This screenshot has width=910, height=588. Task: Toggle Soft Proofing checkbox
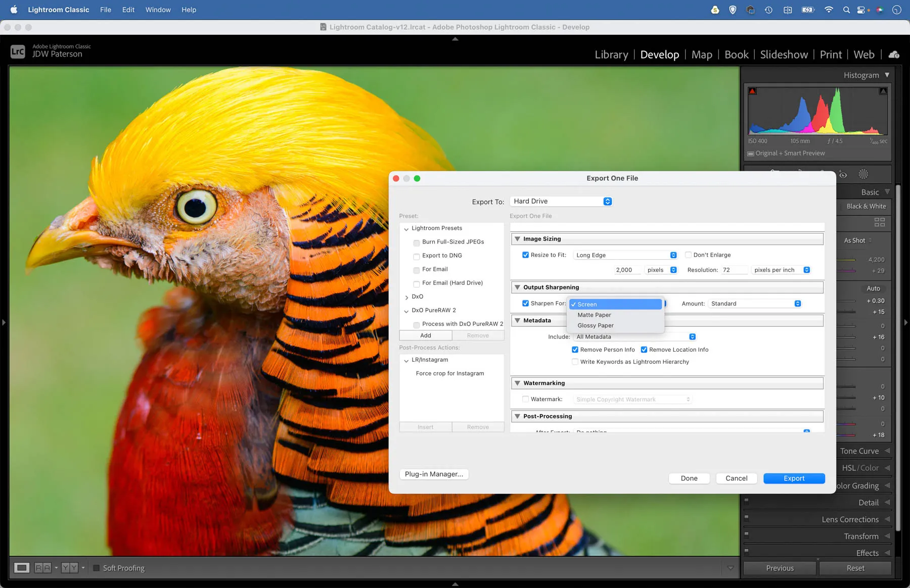pyautogui.click(x=96, y=568)
